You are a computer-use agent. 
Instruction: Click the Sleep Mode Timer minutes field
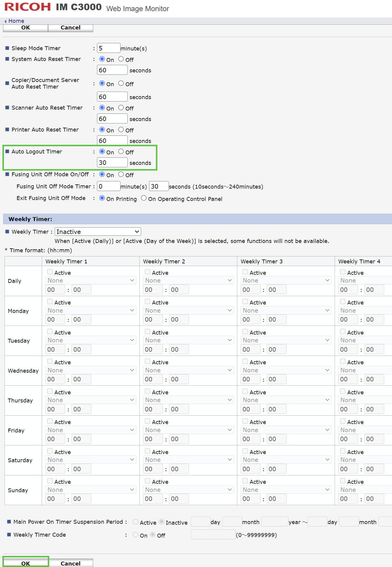click(x=108, y=48)
